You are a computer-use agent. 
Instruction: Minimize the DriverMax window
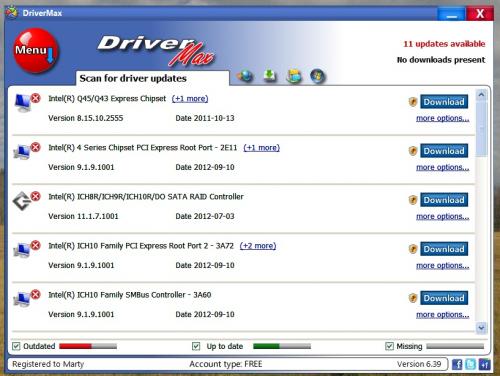coord(451,14)
